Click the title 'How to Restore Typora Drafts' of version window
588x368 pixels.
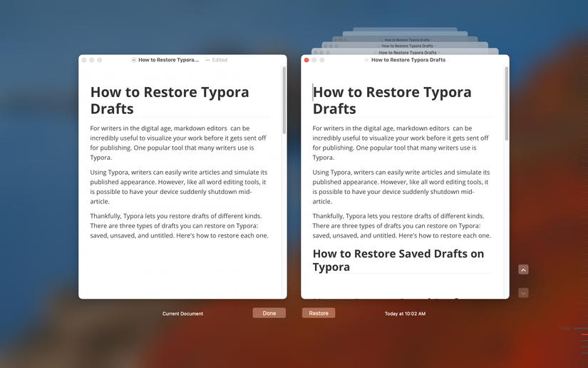[408, 60]
